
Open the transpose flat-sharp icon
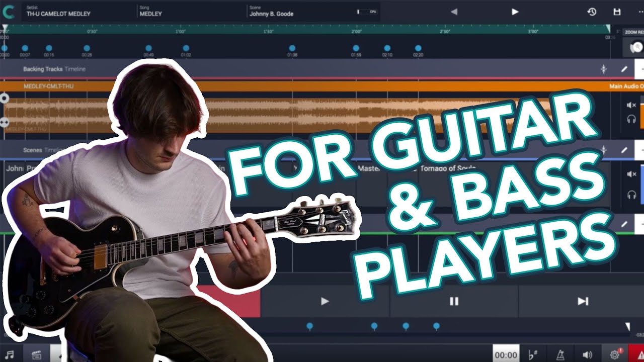click(x=533, y=354)
